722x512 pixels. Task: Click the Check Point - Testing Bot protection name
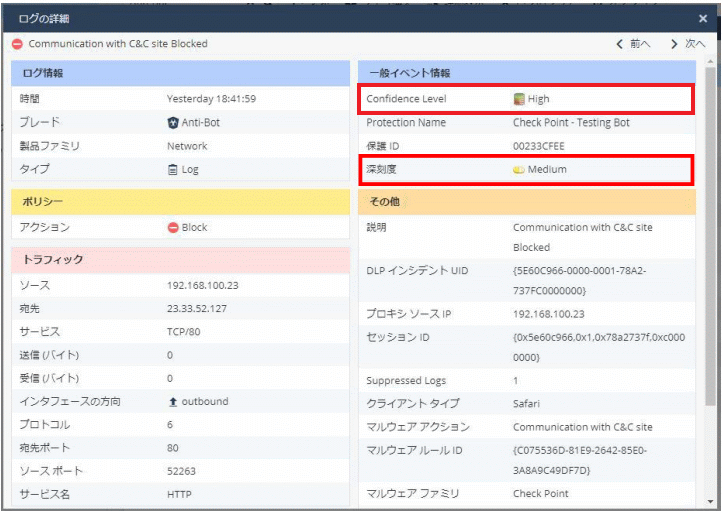[x=571, y=123]
